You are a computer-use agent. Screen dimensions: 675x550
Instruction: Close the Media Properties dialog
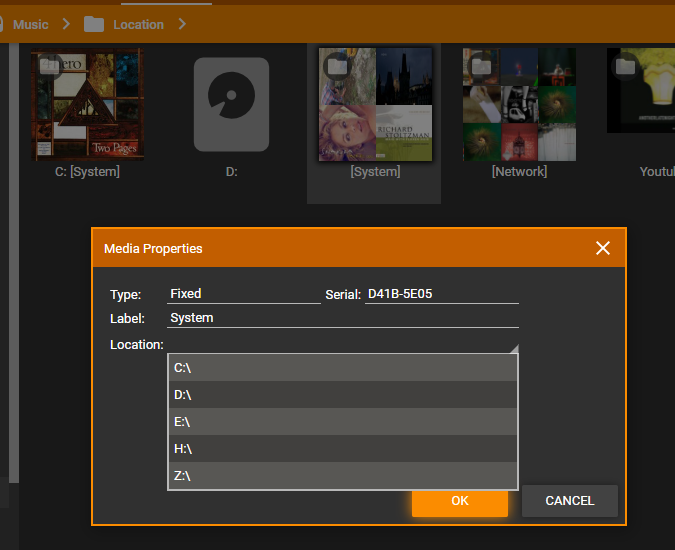pyautogui.click(x=602, y=248)
